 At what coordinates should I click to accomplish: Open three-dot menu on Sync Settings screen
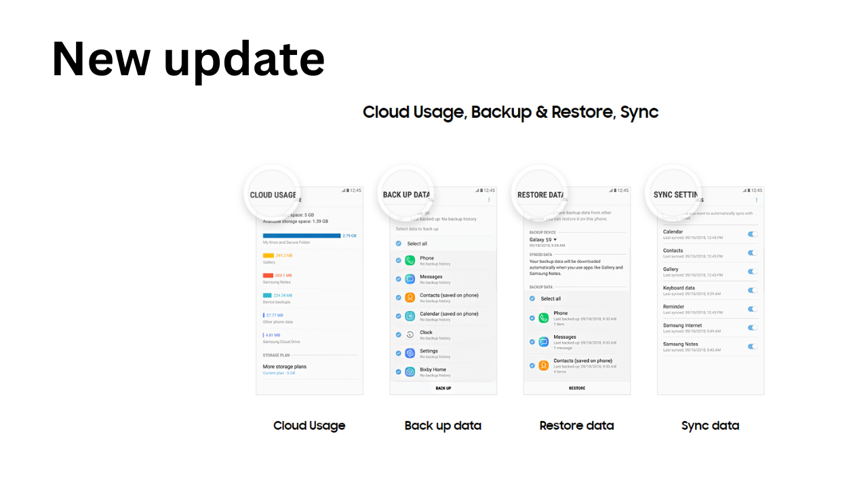(x=756, y=200)
